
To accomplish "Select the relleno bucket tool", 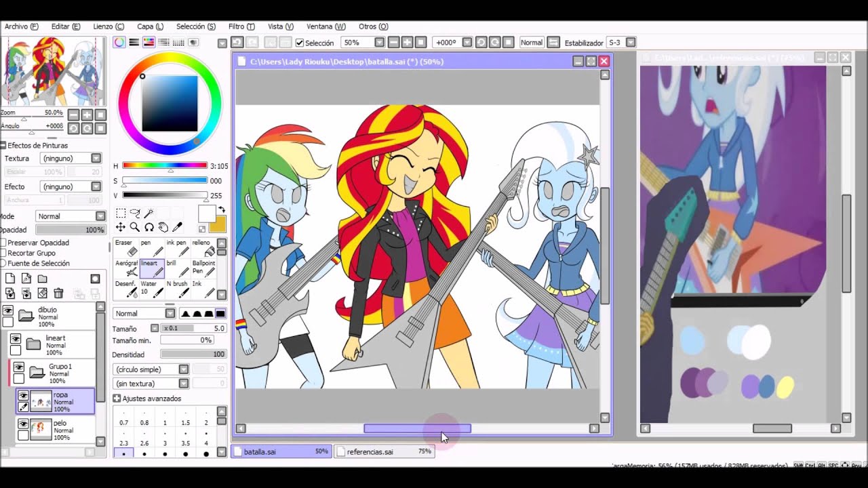I will (203, 247).
